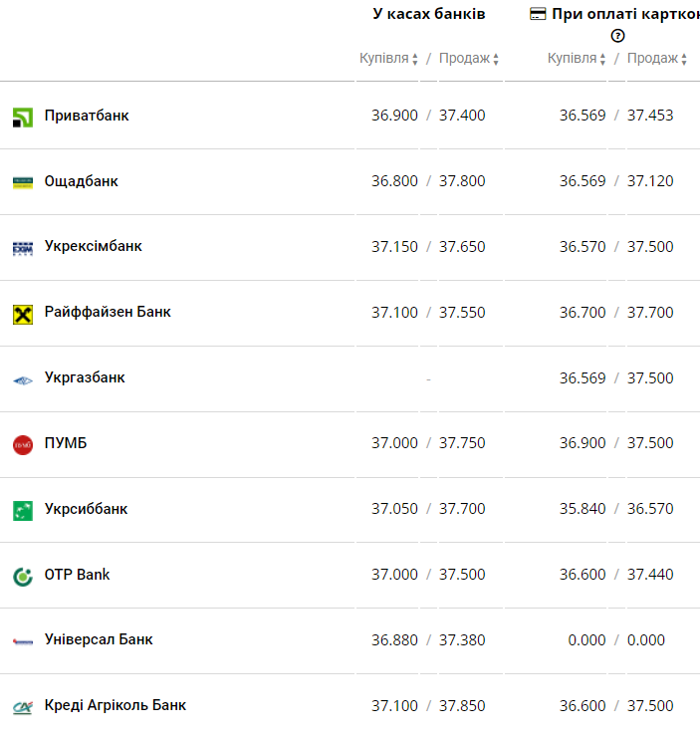
Task: Sort by card payment Продаж column
Action: (x=657, y=59)
